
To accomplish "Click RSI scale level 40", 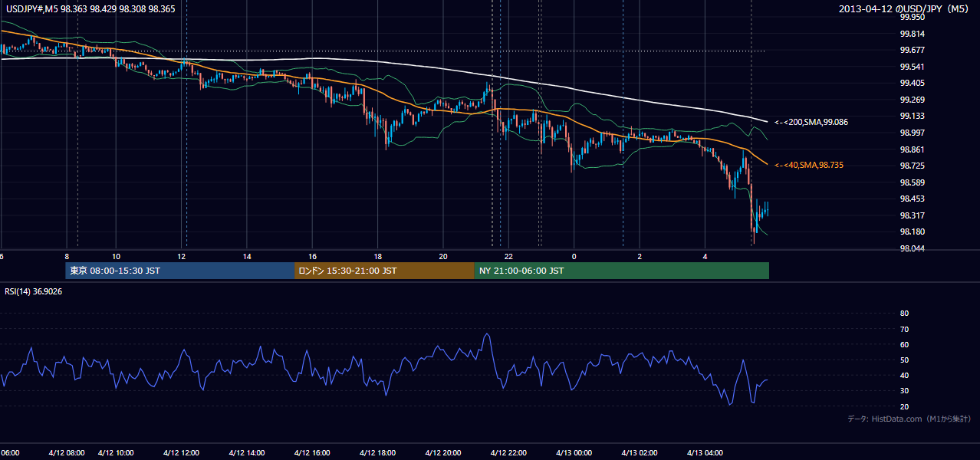I will pos(904,375).
